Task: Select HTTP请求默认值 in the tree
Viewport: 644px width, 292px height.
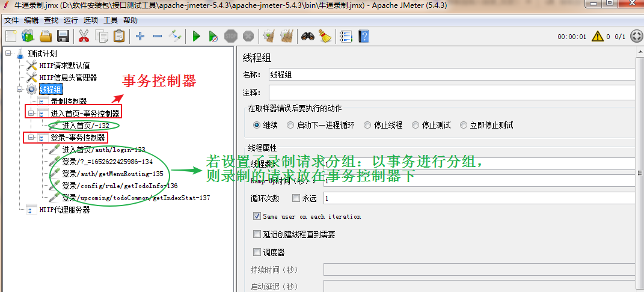Action: [64, 65]
